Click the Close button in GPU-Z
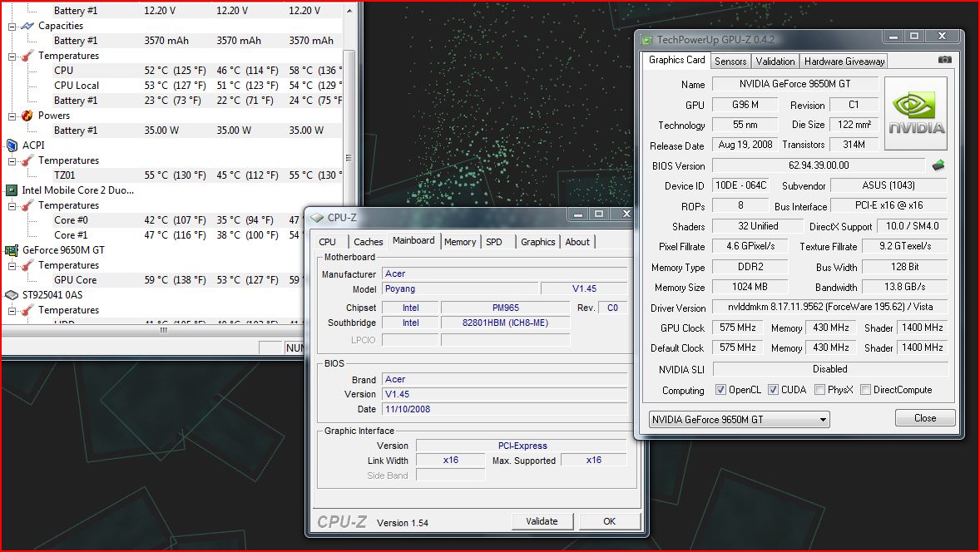 [x=925, y=418]
